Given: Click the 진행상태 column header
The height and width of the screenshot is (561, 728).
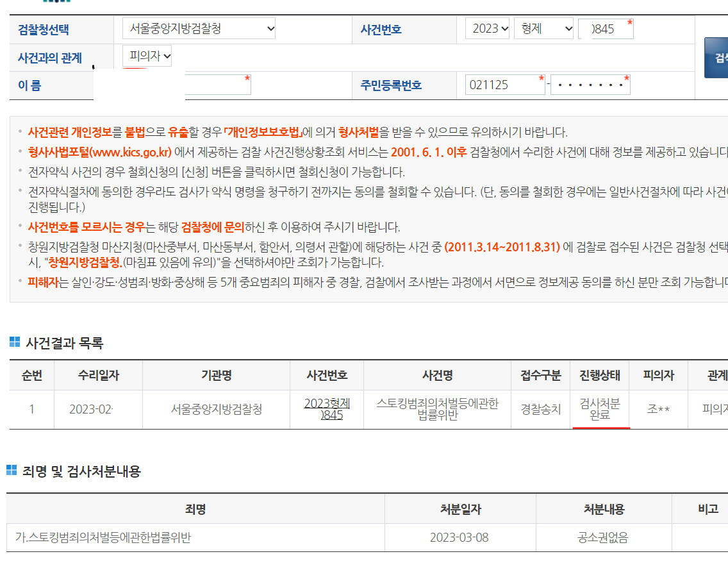Looking at the screenshot, I should (599, 376).
